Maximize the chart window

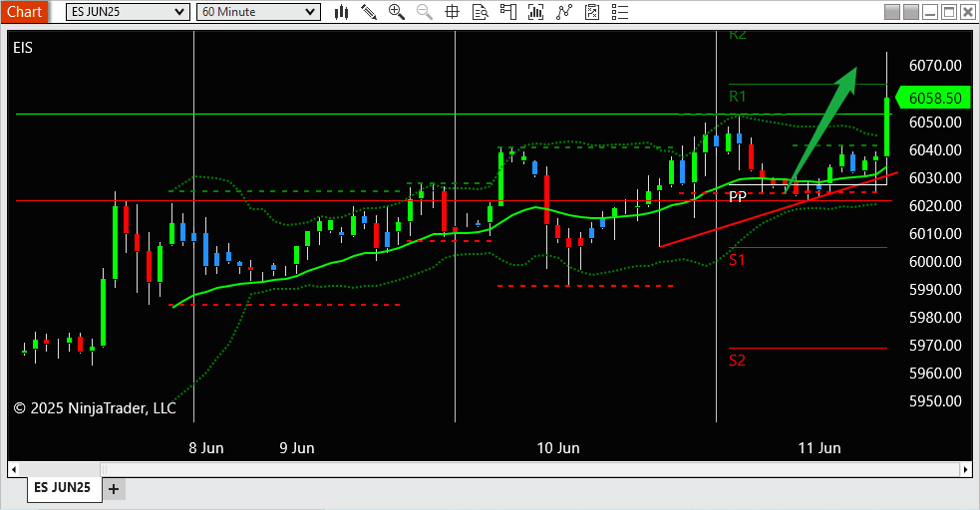tap(949, 12)
